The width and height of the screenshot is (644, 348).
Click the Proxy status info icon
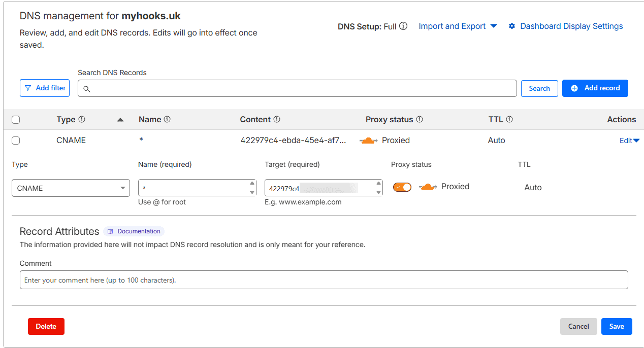[x=420, y=119]
